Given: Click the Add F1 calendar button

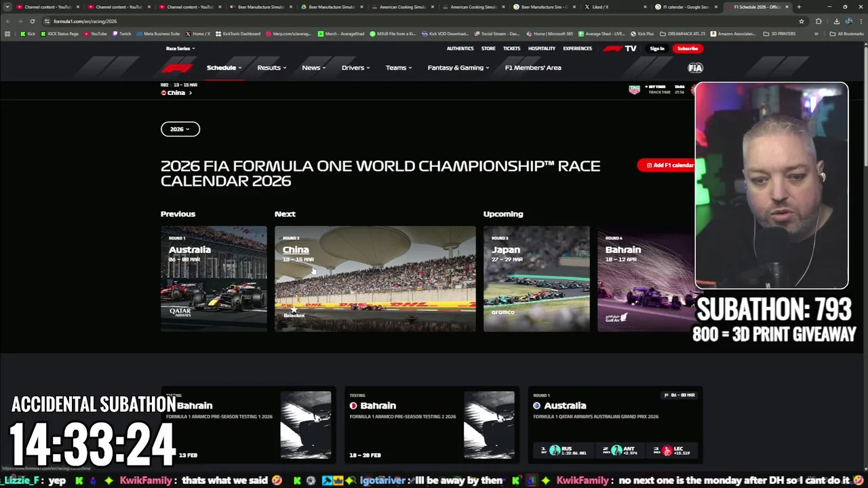Looking at the screenshot, I should pos(667,165).
